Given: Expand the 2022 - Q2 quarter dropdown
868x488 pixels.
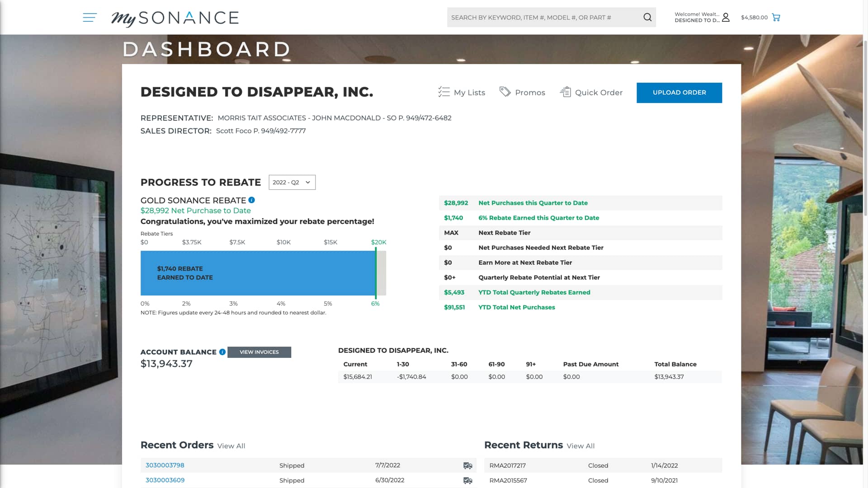Looking at the screenshot, I should point(292,183).
